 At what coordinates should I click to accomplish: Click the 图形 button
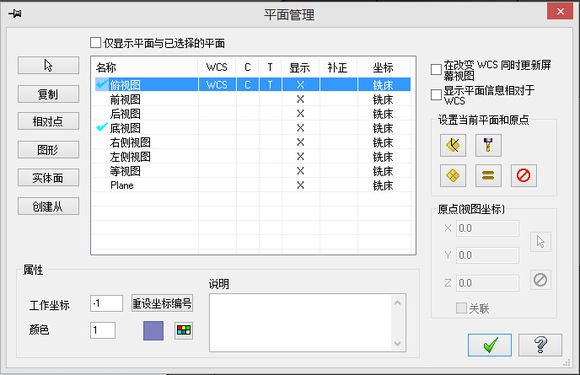coord(48,150)
